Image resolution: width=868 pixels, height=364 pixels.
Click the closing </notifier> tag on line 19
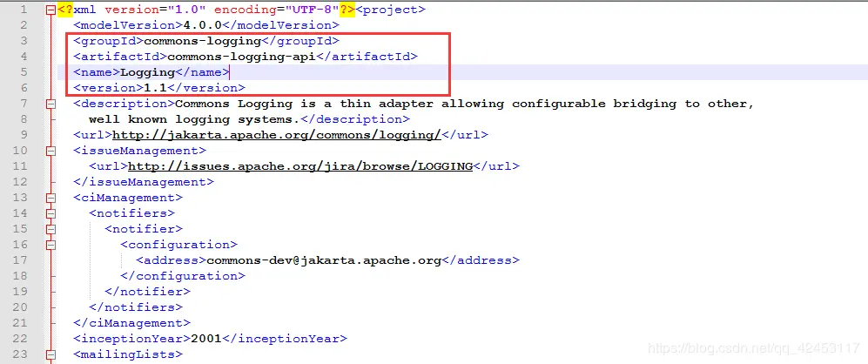(147, 292)
